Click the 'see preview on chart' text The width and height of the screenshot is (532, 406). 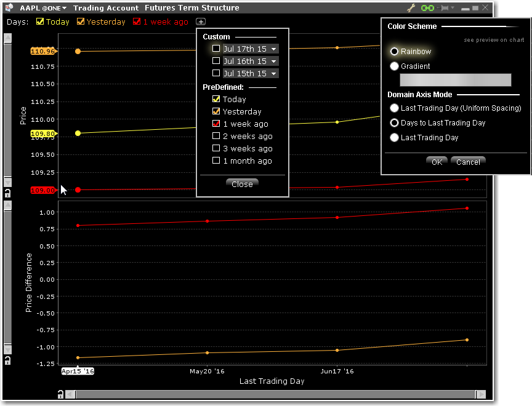(494, 40)
